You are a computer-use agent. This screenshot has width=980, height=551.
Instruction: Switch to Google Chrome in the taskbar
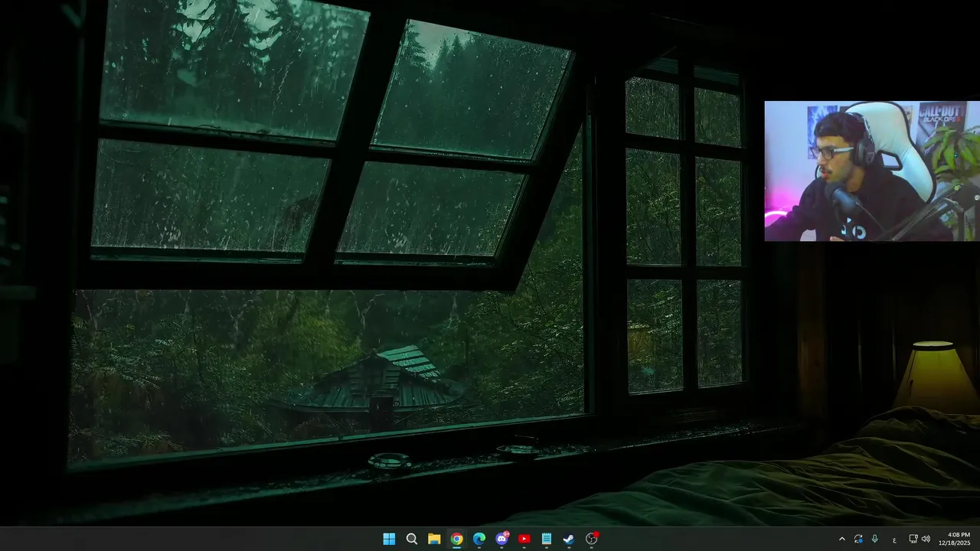[456, 539]
